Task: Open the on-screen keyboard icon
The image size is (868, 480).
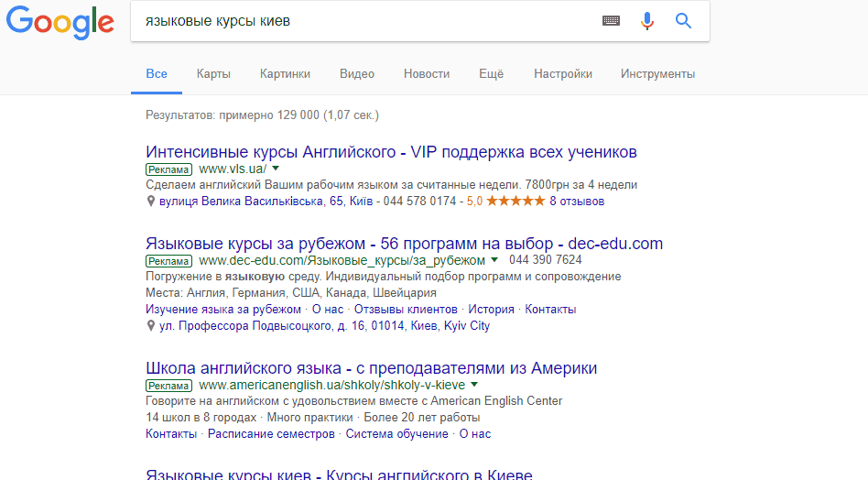Action: (611, 21)
